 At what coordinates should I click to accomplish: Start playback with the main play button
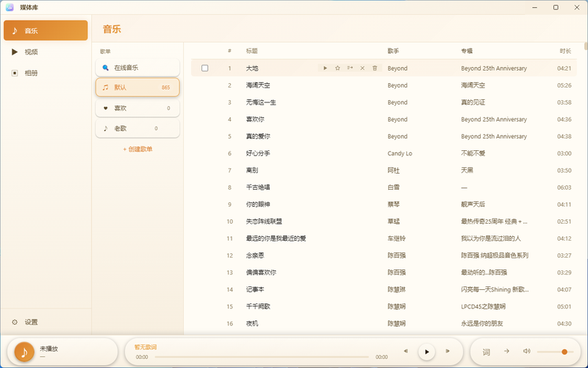click(x=426, y=352)
